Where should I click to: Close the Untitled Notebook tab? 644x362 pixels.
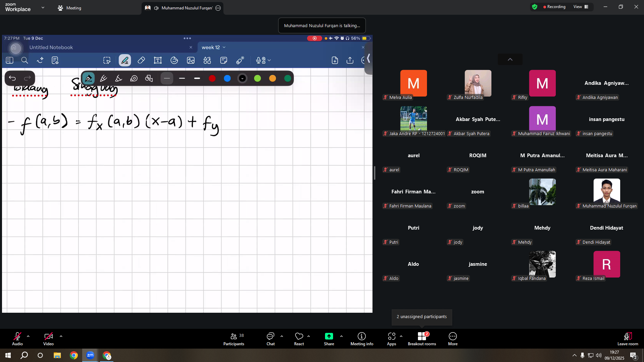[191, 48]
